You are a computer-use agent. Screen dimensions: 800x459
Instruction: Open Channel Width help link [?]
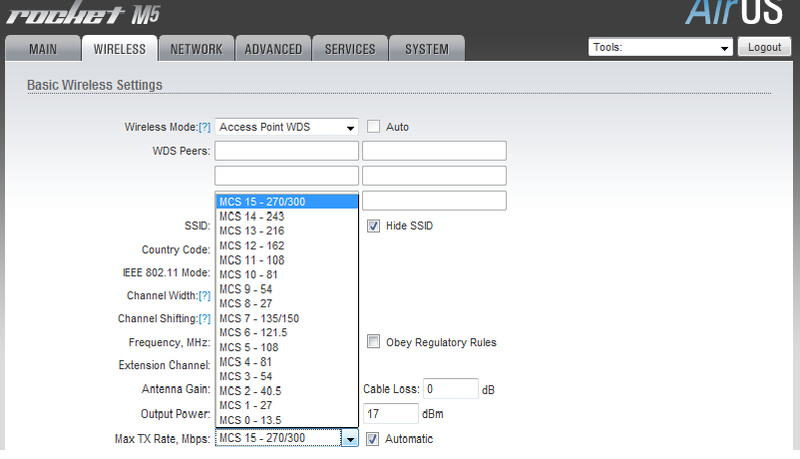point(204,296)
